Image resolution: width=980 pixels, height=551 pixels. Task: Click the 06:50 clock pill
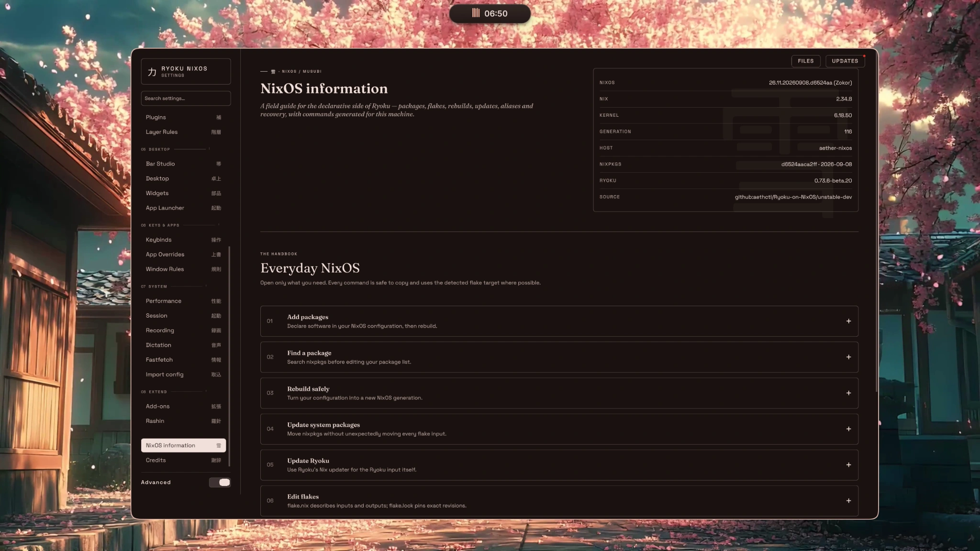(490, 13)
